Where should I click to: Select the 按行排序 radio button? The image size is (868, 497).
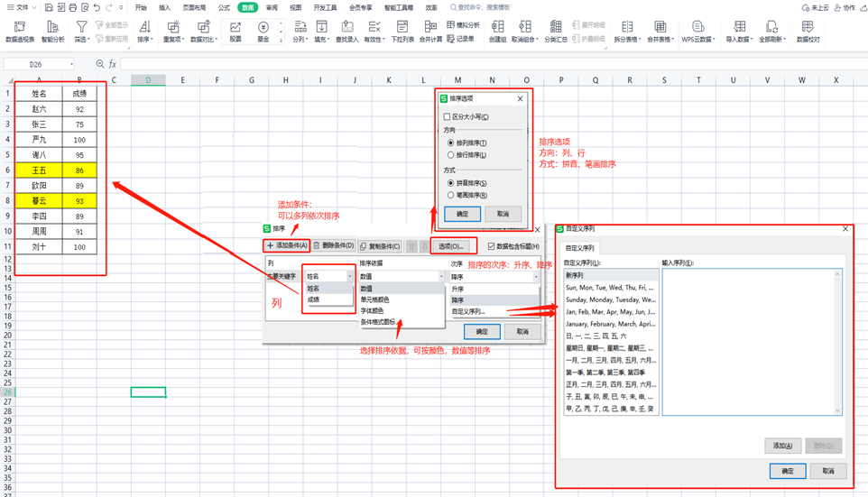tap(450, 155)
